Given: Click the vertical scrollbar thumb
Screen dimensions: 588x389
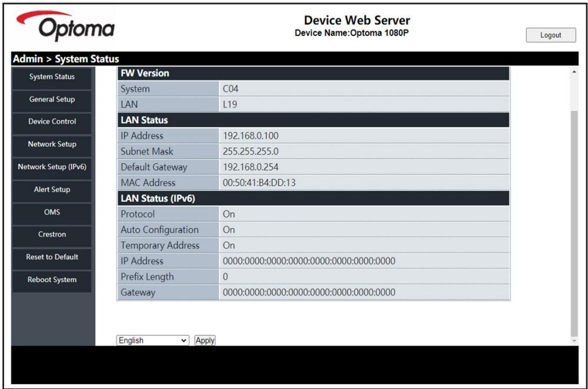Looking at the screenshot, I should 574,223.
